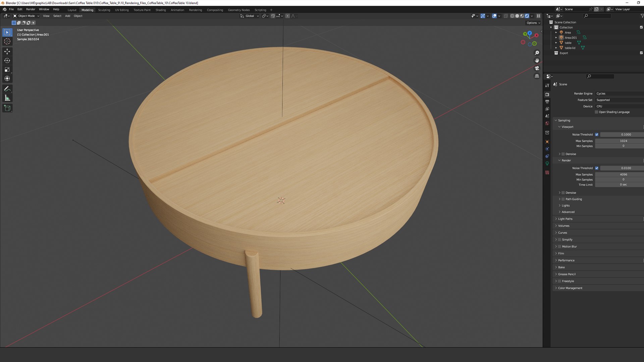Open the Object Data light properties tab

click(547, 164)
